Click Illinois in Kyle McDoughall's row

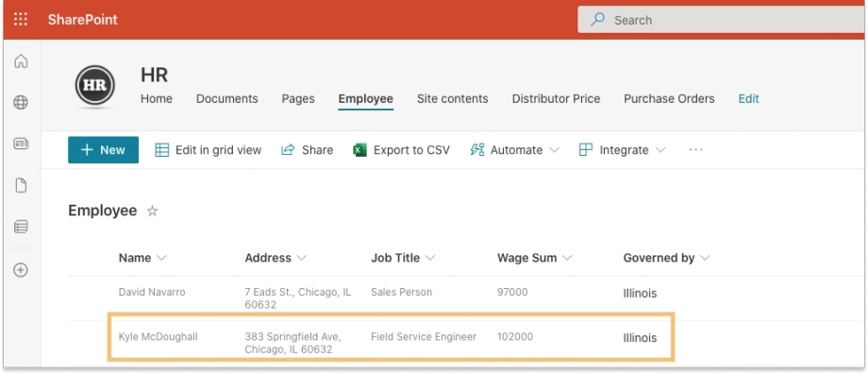point(640,337)
